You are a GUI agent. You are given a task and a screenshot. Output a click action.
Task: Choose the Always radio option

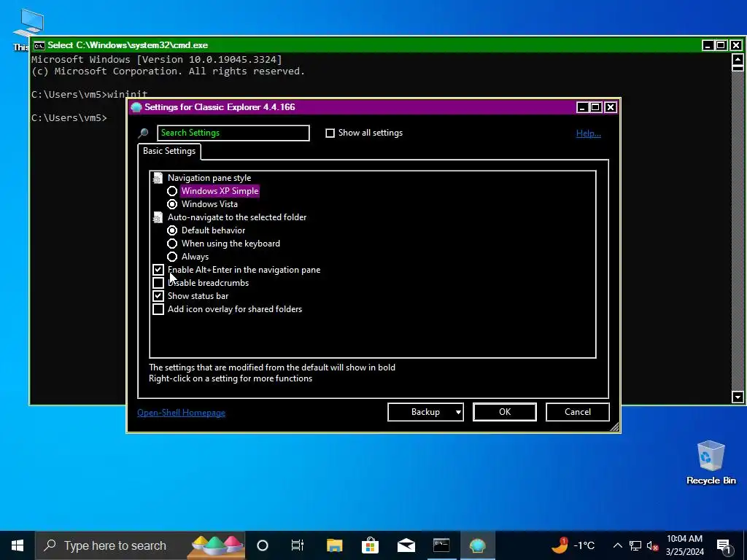[172, 257]
